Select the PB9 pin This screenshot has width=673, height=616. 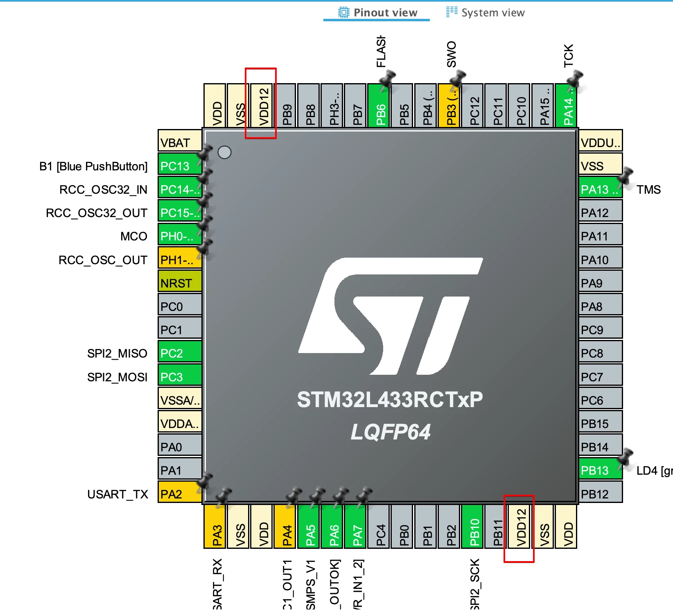tap(285, 105)
